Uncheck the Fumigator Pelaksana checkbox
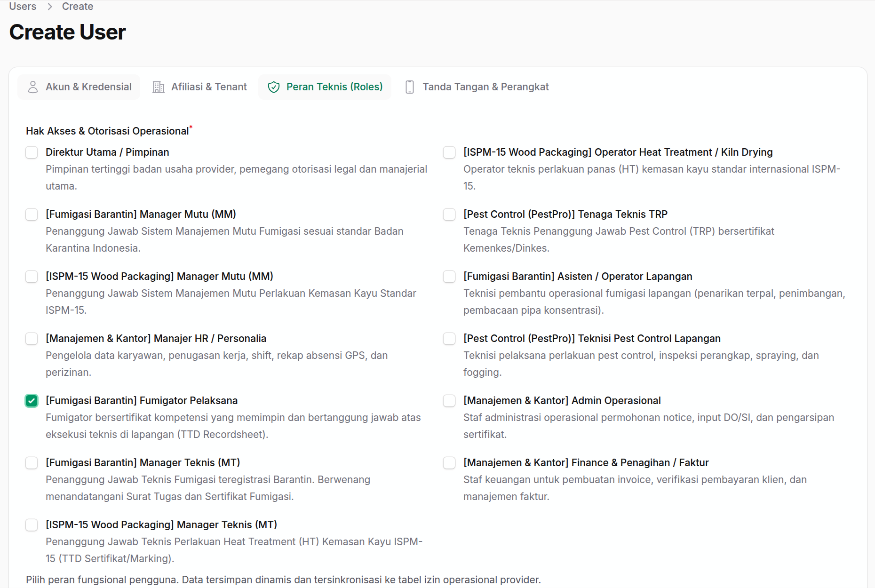875x588 pixels. click(x=32, y=401)
